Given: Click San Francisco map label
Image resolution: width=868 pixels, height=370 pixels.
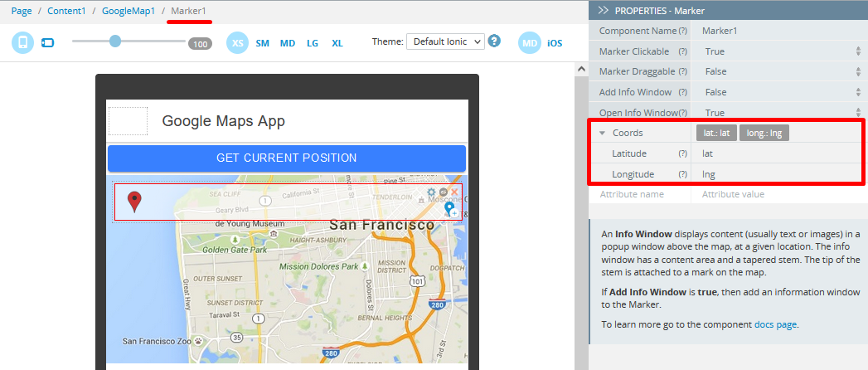Looking at the screenshot, I should [x=382, y=225].
